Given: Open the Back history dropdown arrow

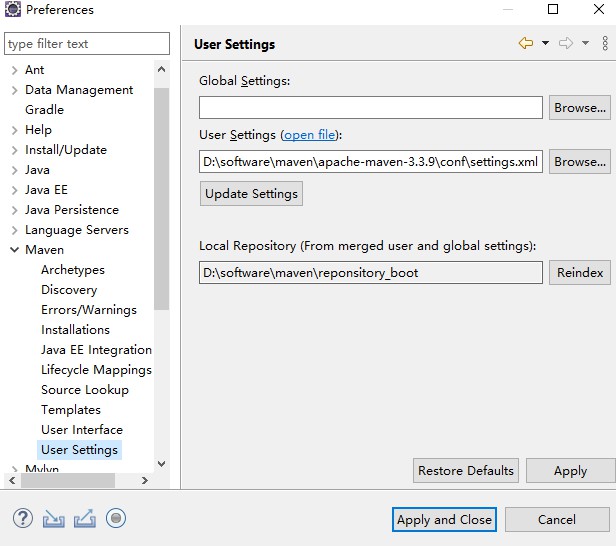Looking at the screenshot, I should click(545, 43).
